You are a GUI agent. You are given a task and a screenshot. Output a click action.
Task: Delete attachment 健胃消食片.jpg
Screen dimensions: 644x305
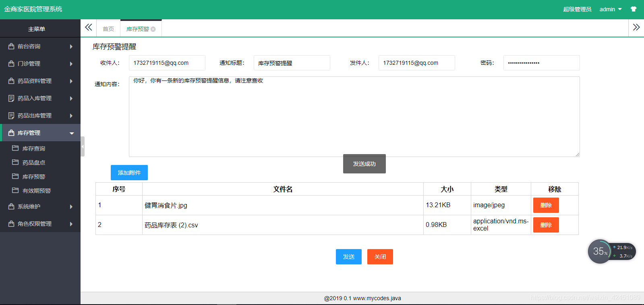point(546,205)
